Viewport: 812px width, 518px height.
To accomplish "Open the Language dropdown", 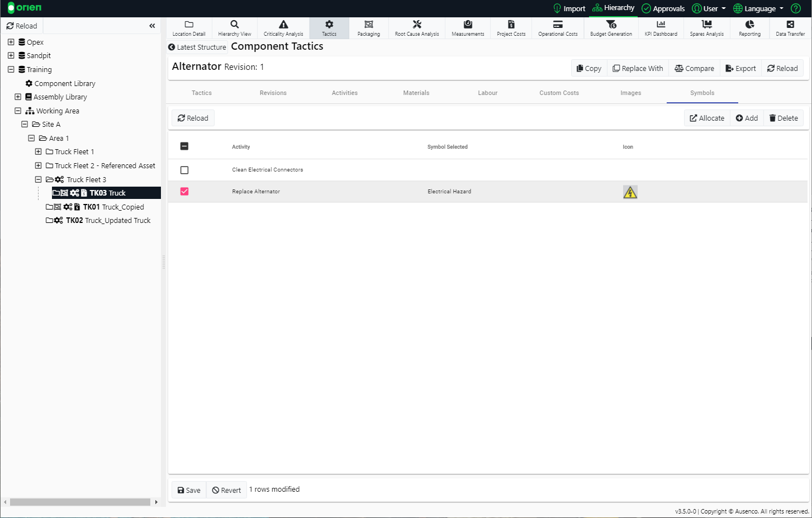I will pos(758,8).
